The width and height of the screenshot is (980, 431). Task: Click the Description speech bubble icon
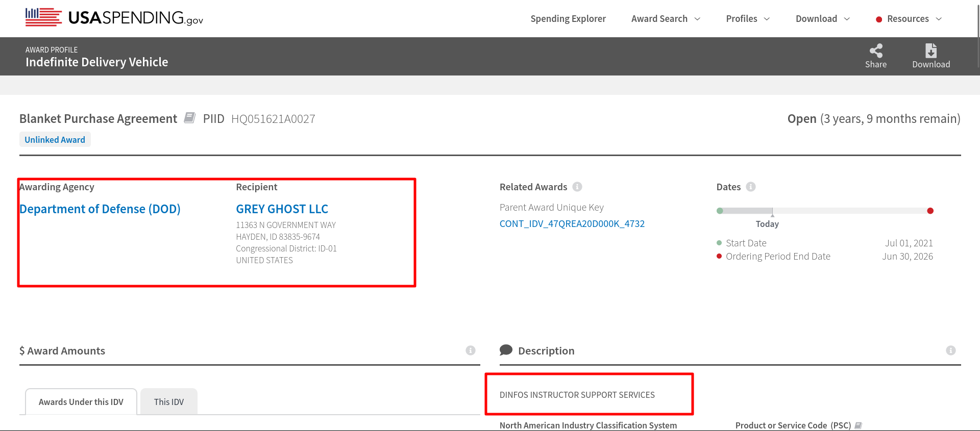(x=506, y=350)
